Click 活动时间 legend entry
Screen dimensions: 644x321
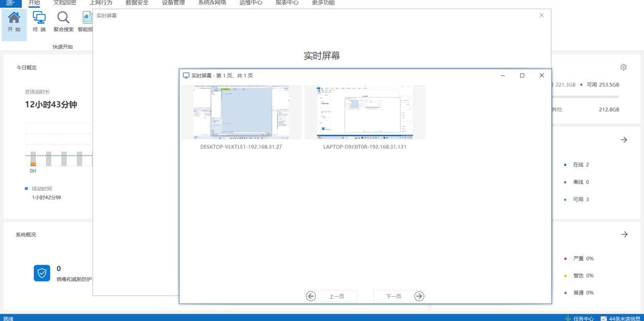[41, 189]
